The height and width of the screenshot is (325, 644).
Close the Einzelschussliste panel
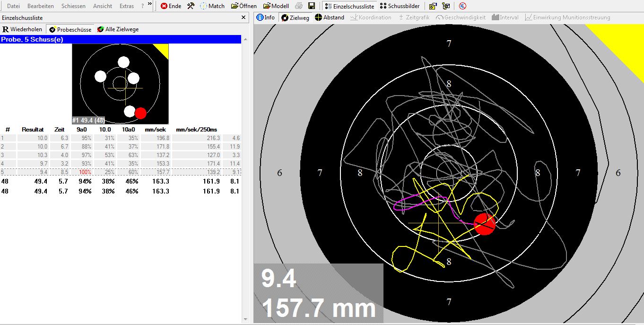(x=244, y=18)
